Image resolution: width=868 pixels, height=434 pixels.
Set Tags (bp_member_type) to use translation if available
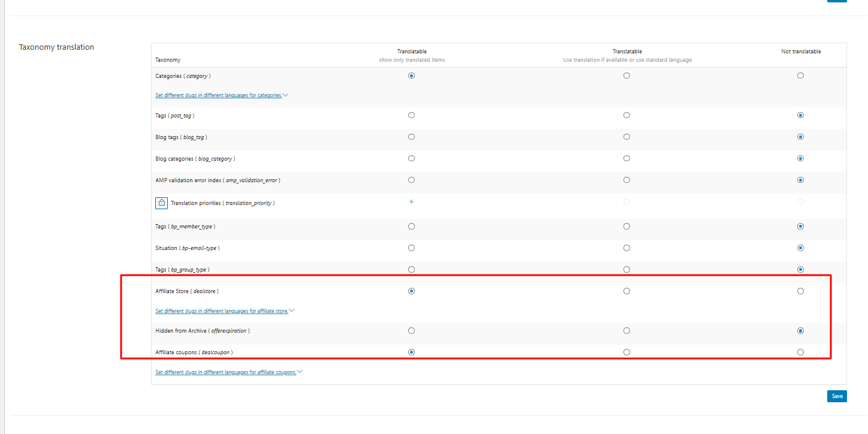(626, 227)
